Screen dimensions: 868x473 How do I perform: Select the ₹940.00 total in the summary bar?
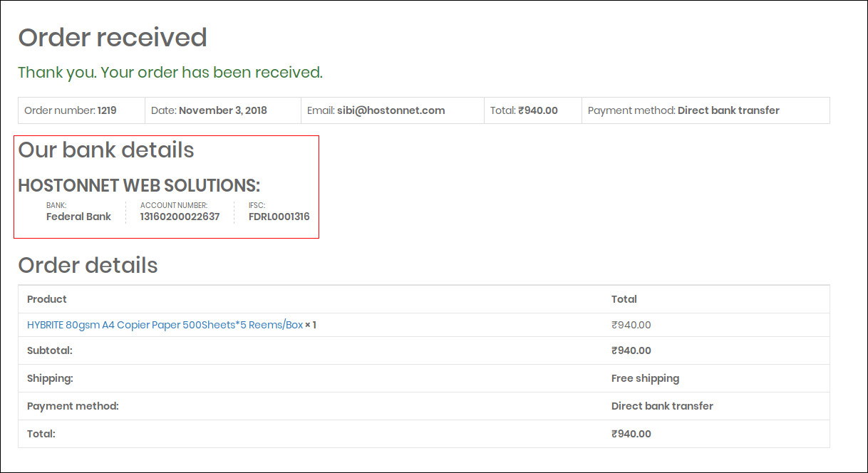(538, 110)
